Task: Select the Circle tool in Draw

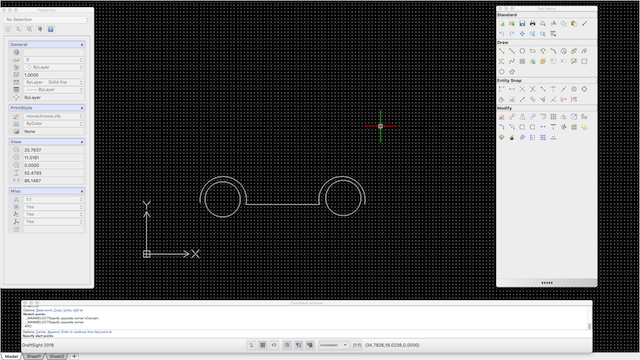Action: tap(522, 51)
